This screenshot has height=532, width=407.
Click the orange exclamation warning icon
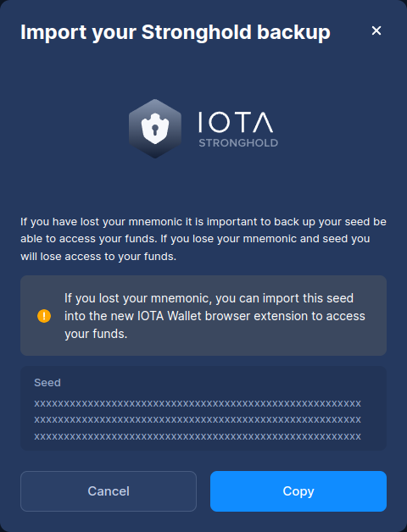pyautogui.click(x=44, y=316)
